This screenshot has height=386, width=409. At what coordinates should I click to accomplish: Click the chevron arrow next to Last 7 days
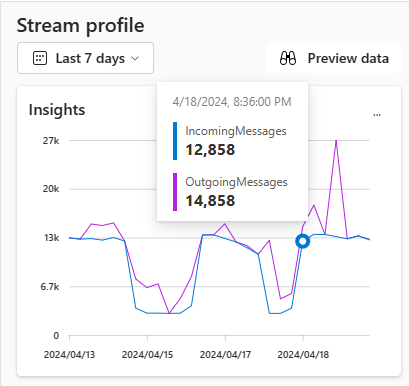(135, 58)
